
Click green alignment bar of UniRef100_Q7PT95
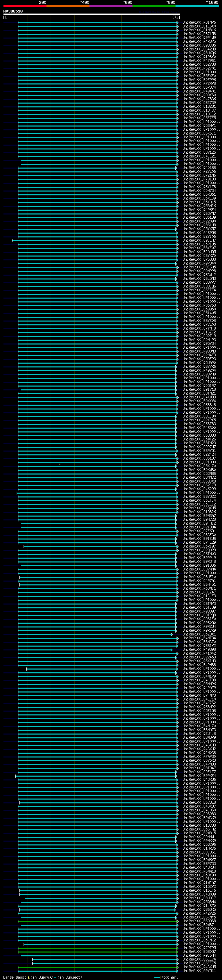(x=98, y=948)
